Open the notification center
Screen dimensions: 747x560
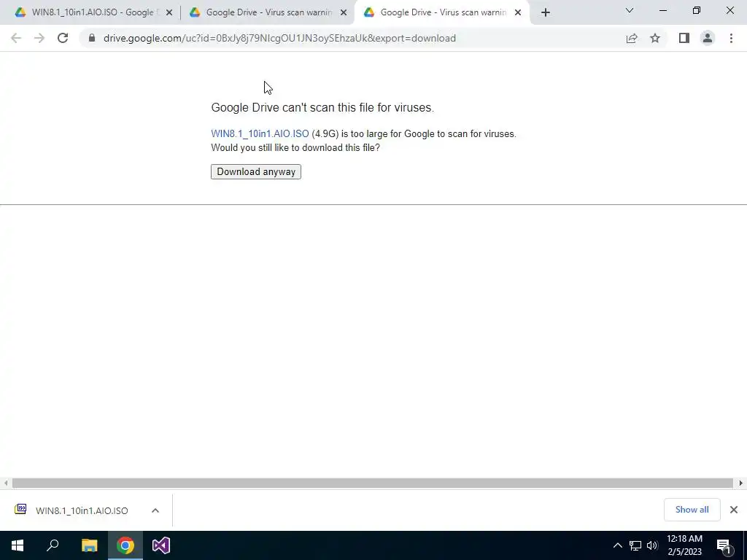[x=724, y=545]
